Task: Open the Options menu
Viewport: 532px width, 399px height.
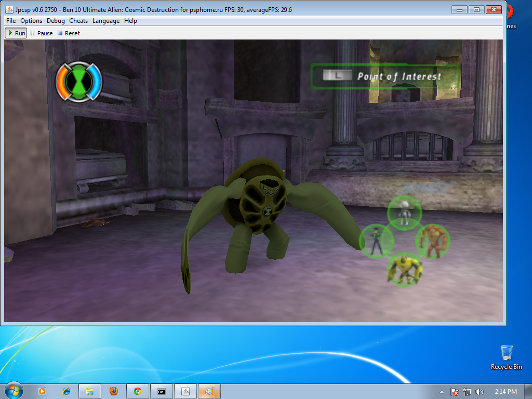Action: pos(31,21)
